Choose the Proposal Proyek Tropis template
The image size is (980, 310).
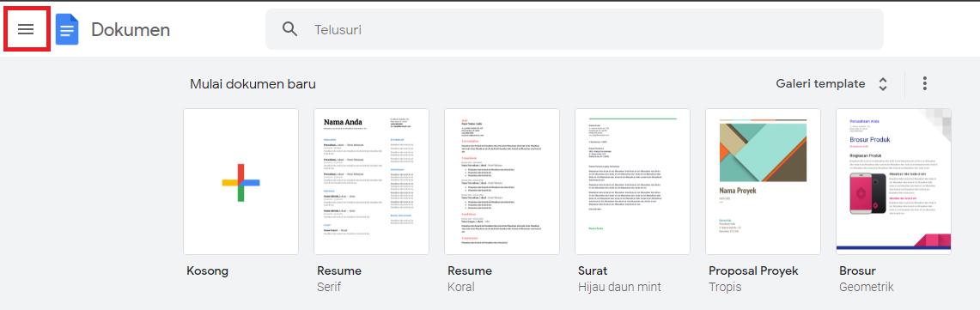763,182
